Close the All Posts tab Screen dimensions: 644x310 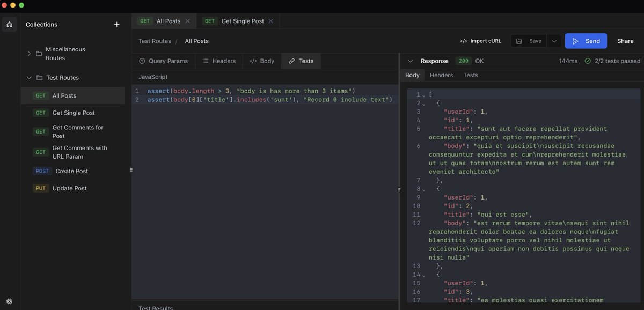187,21
